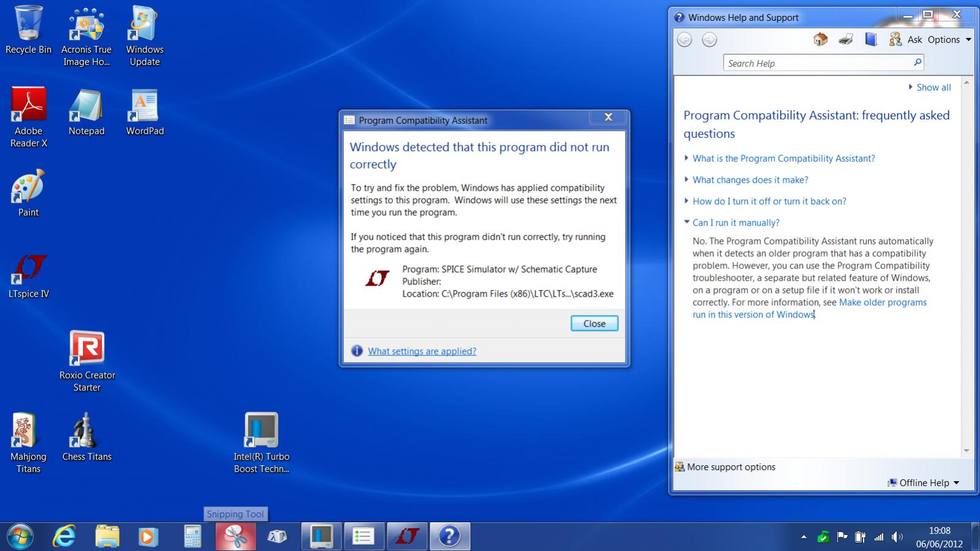Screen dimensions: 980x551
Task: Open the Recycle Bin desktop icon
Action: tap(28, 31)
